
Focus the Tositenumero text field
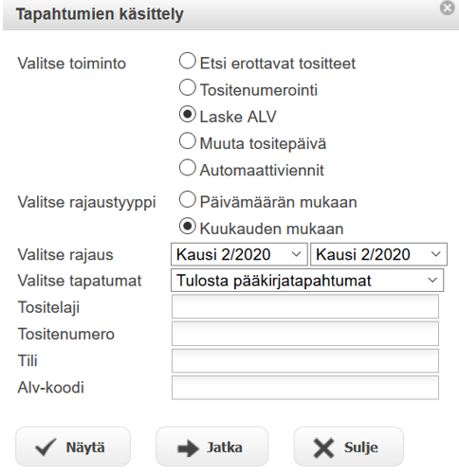[305, 334]
